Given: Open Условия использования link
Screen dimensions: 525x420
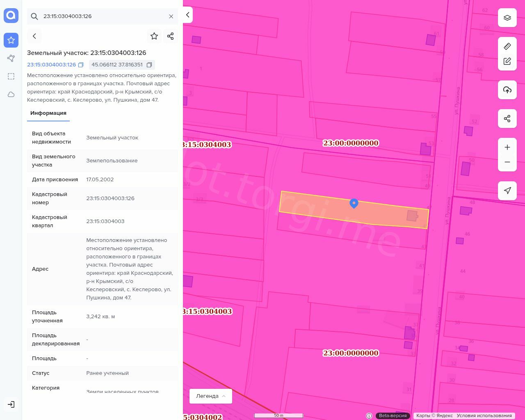Looking at the screenshot, I should click(x=484, y=415).
